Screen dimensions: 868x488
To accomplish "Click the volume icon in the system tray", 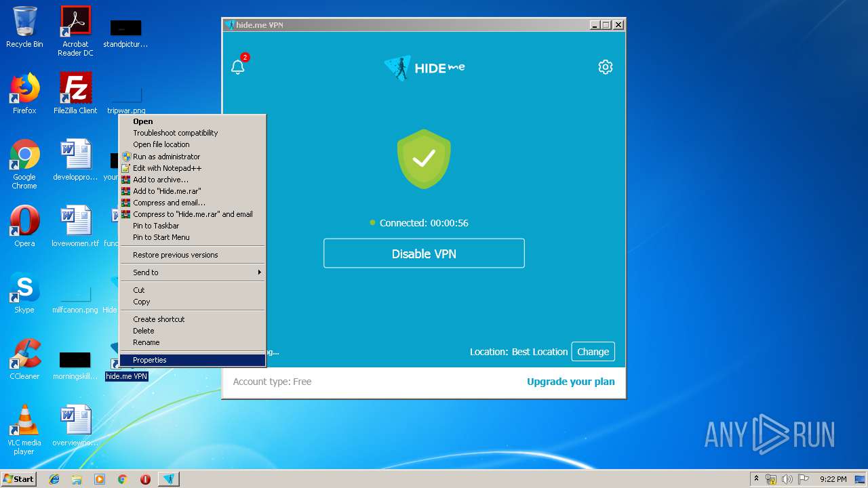I will point(787,479).
